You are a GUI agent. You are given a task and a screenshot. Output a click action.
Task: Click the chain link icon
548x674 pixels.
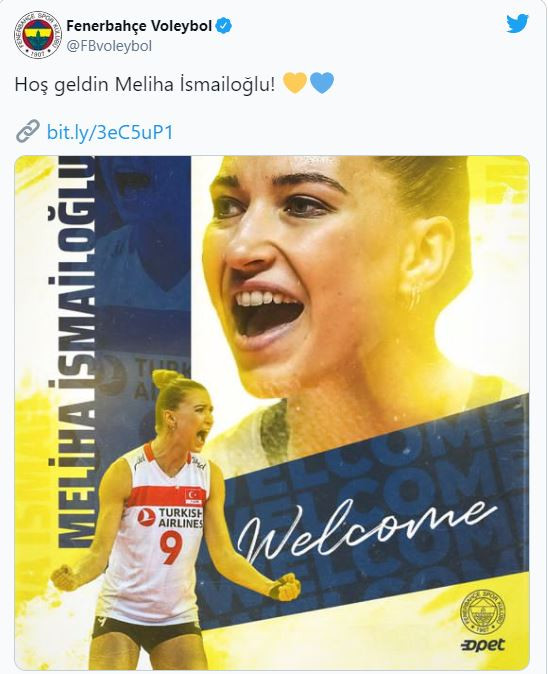click(x=28, y=132)
